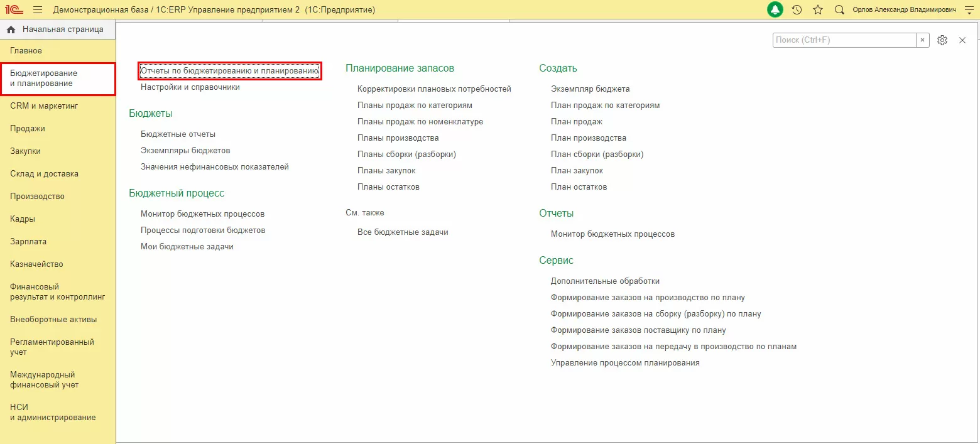The width and height of the screenshot is (980, 444).
Task: Open Формирование заказов на передачу в производство
Action: pyautogui.click(x=673, y=347)
